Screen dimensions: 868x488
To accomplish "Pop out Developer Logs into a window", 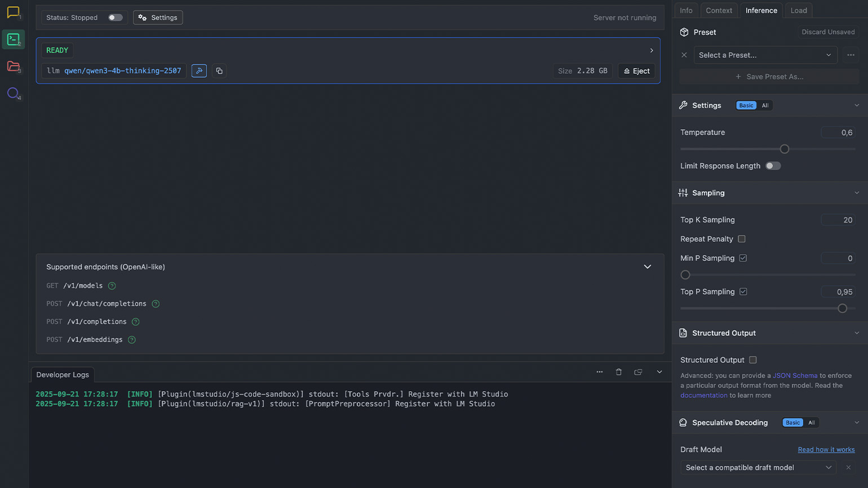I will [x=638, y=372].
